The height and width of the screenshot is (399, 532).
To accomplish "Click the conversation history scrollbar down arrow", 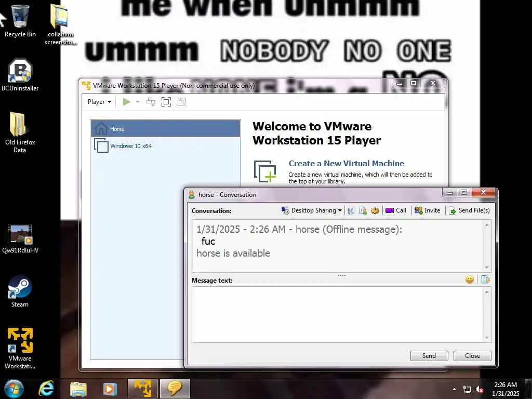I will pos(487,267).
